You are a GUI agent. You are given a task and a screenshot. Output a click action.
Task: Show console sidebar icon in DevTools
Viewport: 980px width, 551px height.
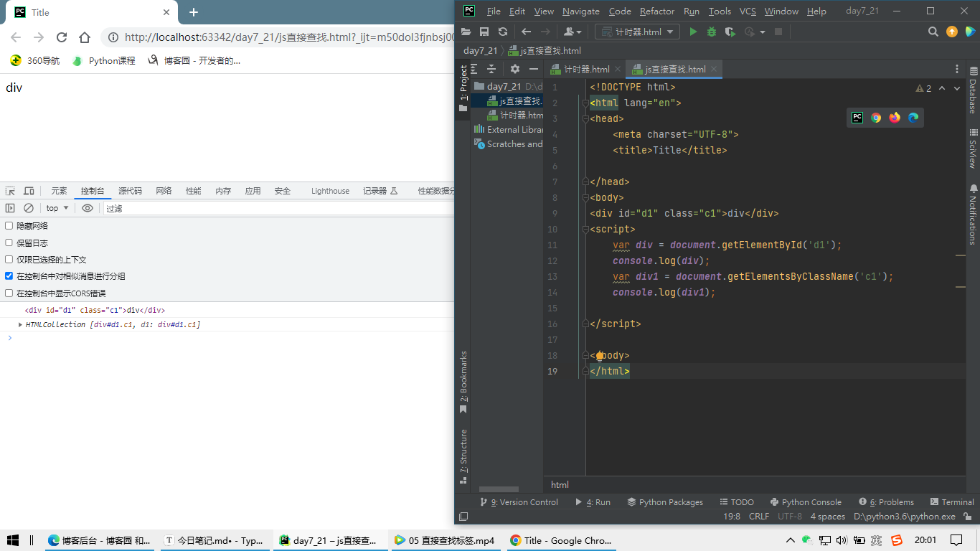(10, 208)
